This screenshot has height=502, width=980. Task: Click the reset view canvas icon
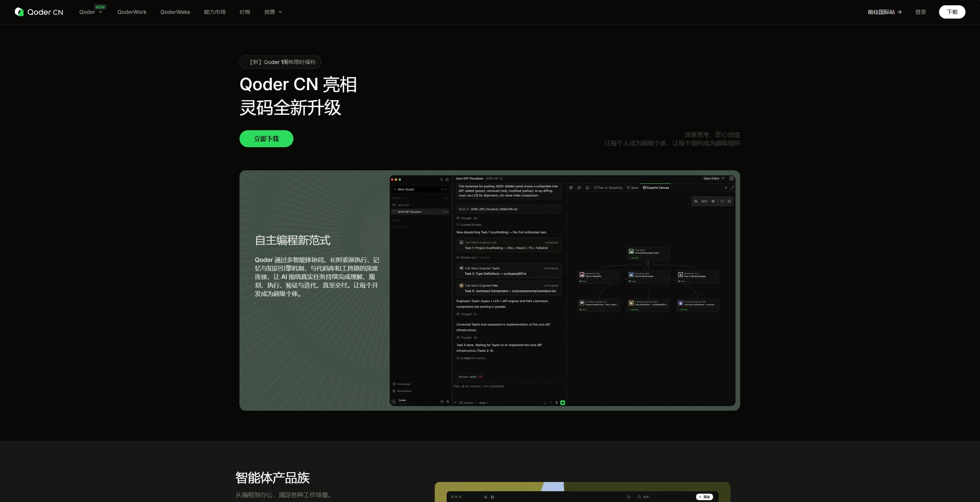click(729, 201)
